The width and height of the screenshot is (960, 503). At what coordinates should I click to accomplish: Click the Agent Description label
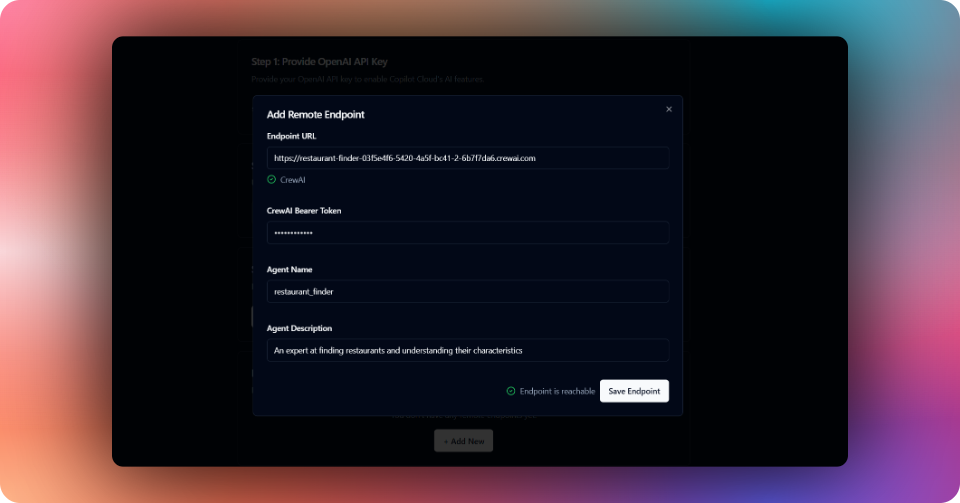pos(299,328)
